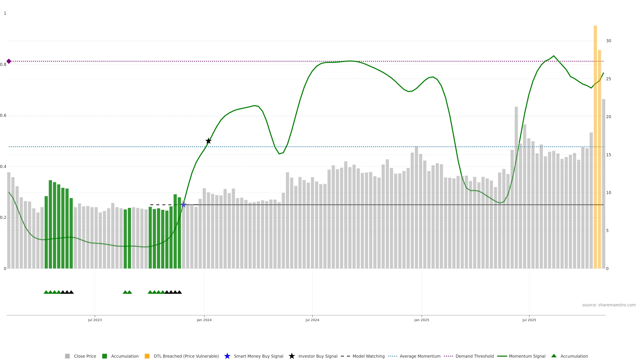This screenshot has height=362, width=644.
Task: Click the black star legend icon
Action: (291, 356)
